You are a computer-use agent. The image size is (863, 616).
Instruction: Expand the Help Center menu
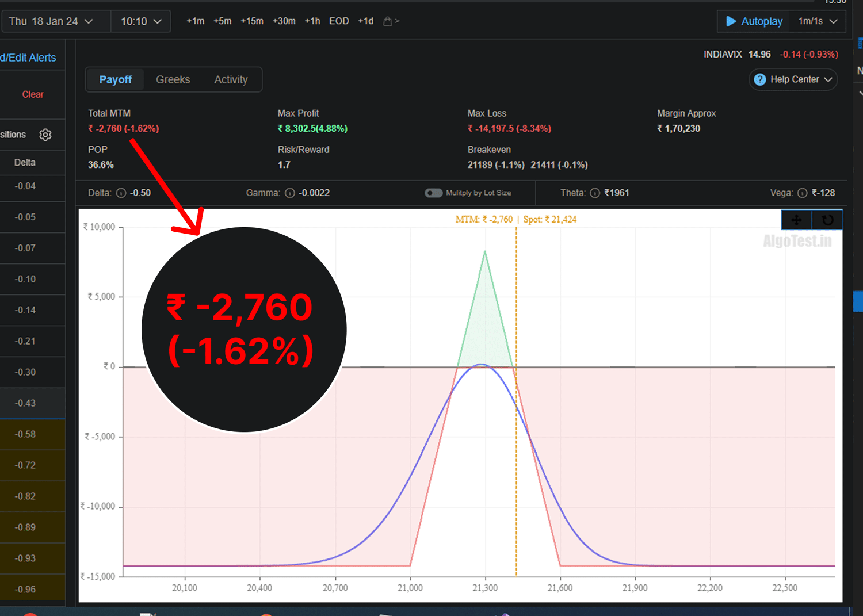click(793, 79)
